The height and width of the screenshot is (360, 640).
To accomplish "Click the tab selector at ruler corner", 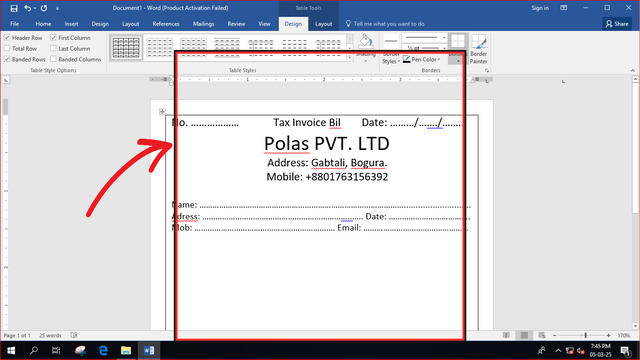I will pos(6,80).
